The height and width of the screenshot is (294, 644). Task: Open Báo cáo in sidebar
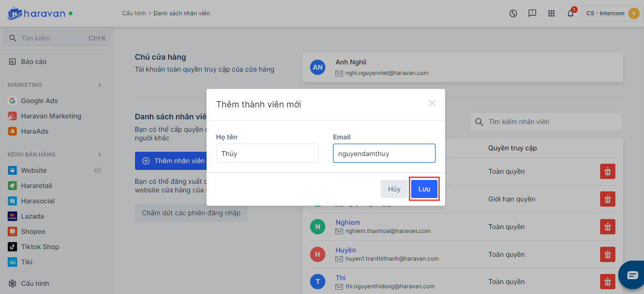click(33, 62)
